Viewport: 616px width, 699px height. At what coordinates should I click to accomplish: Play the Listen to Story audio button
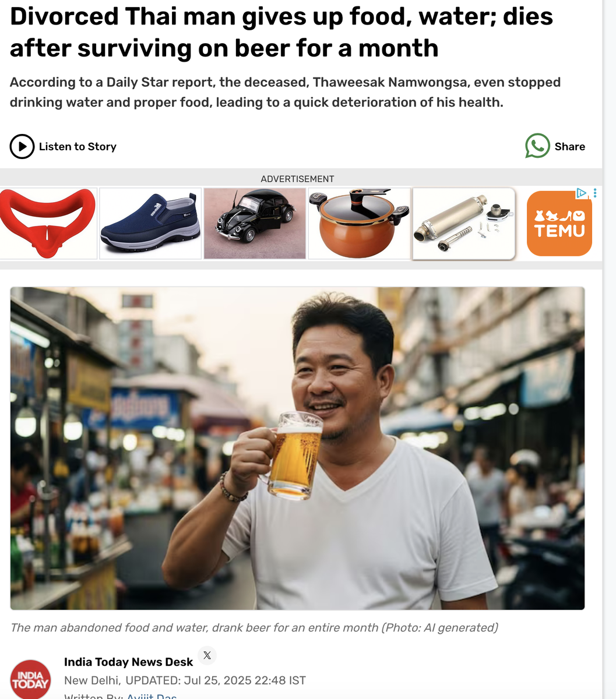pos(22,147)
